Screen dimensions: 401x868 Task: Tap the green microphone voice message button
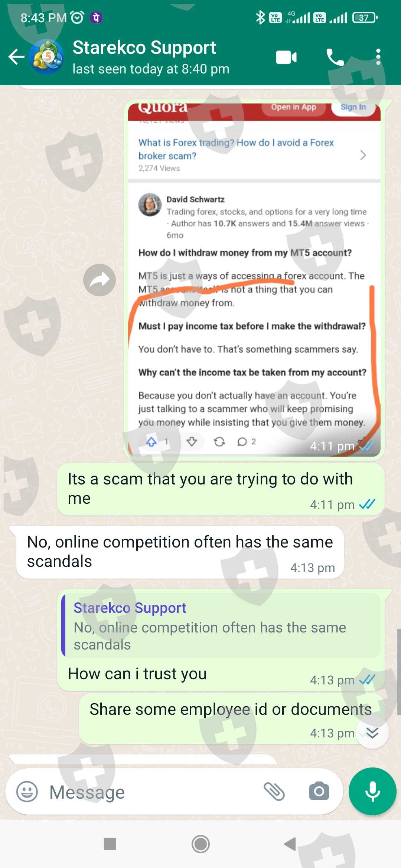tap(372, 792)
